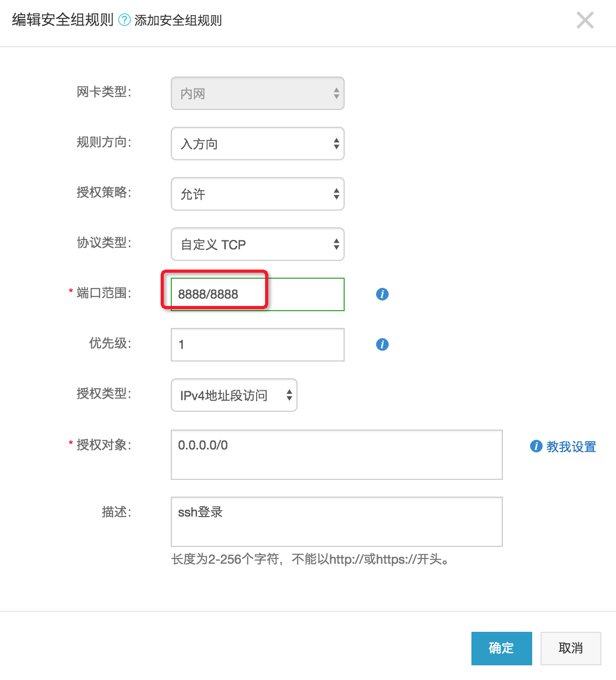This screenshot has width=616, height=680.
Task: Expand the 协议类型 dropdown showing 自定义 TCP
Action: tap(257, 244)
